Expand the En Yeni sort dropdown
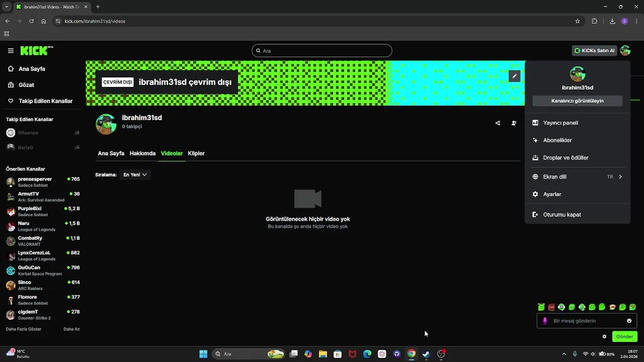Viewport: 644px width, 362px height. tap(135, 174)
